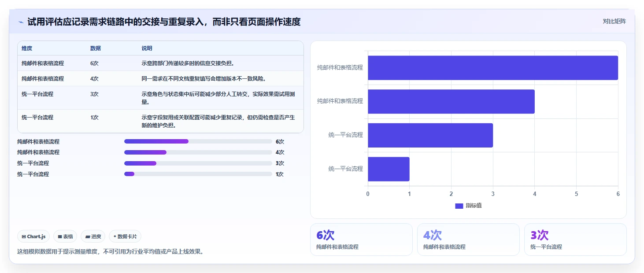
Task: Click the description starting 示意字段复用
Action: (218, 122)
